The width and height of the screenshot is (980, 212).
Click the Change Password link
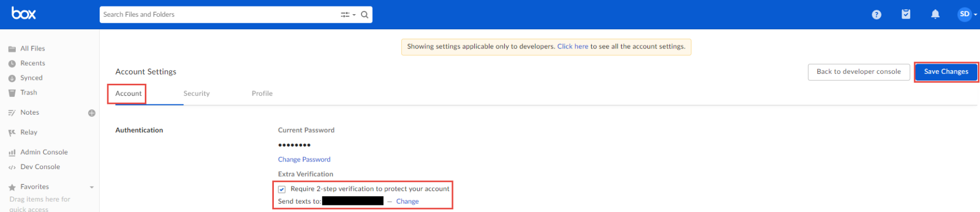pos(304,159)
